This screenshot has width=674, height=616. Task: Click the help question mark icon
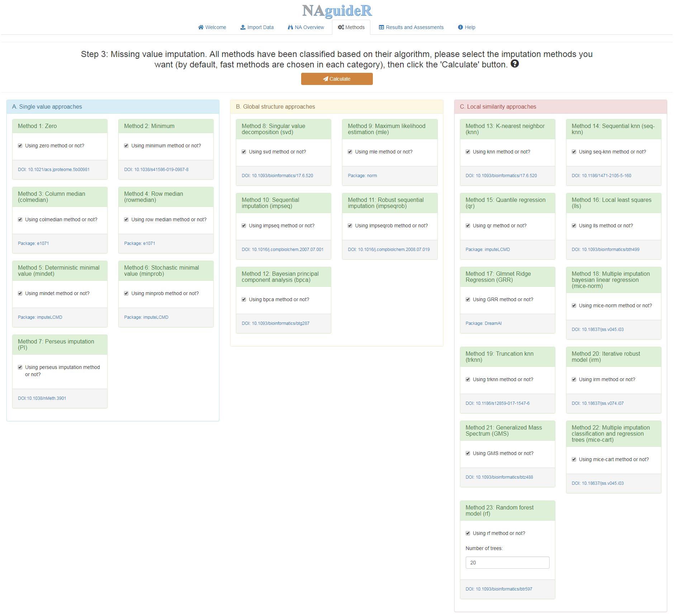point(514,64)
